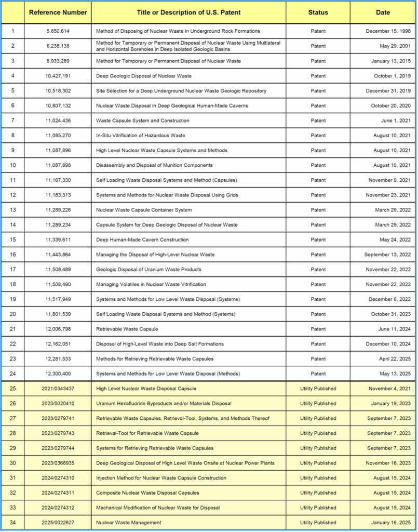Click date "January 16, 2025"
418x532 pixels.
tap(390, 523)
